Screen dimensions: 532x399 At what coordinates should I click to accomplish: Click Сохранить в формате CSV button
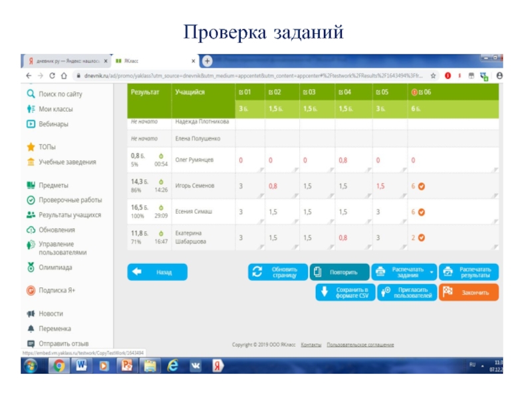[345, 293]
